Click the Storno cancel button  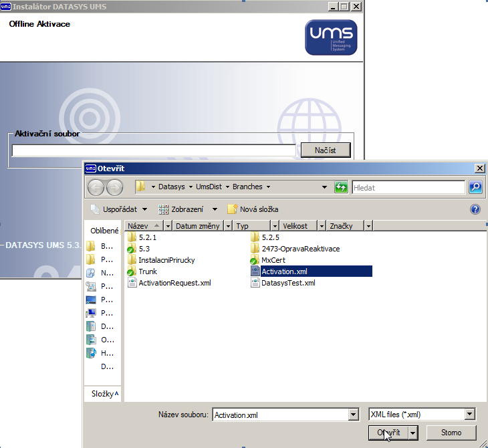pyautogui.click(x=451, y=433)
